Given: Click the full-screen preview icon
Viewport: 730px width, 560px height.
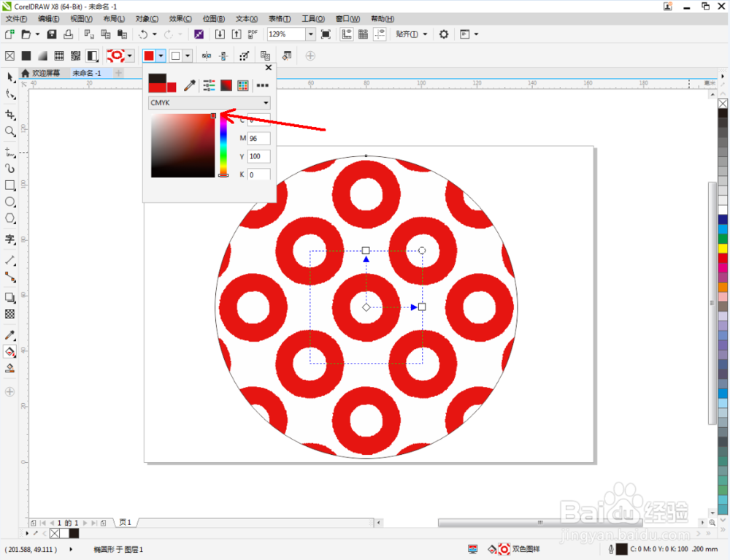Looking at the screenshot, I should click(x=326, y=34).
